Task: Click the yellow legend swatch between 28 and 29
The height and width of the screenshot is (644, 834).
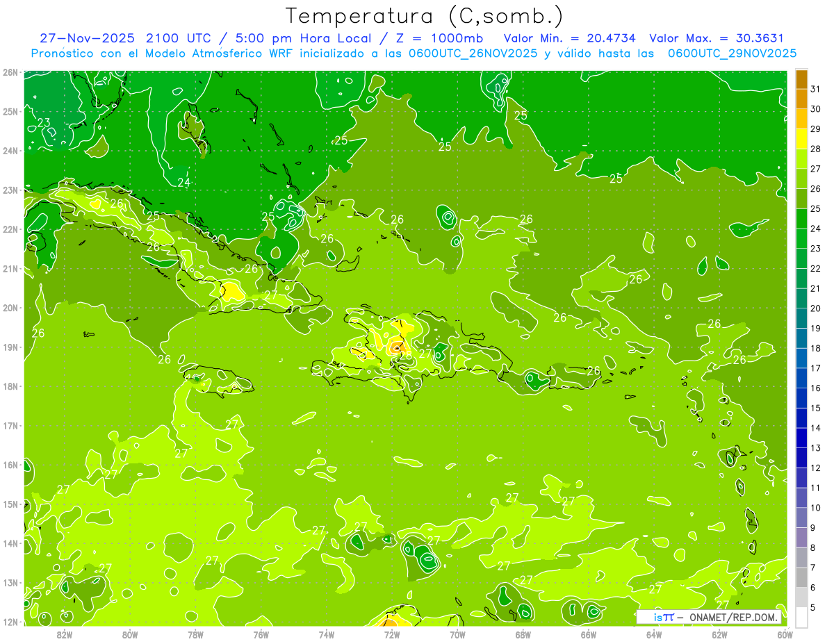Action: click(x=801, y=139)
